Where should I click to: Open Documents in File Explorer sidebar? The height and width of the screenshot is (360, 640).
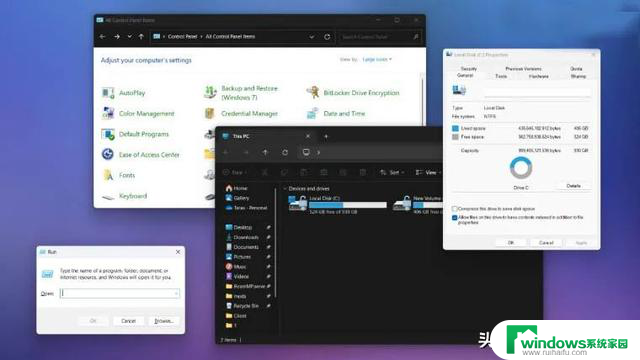click(x=242, y=247)
